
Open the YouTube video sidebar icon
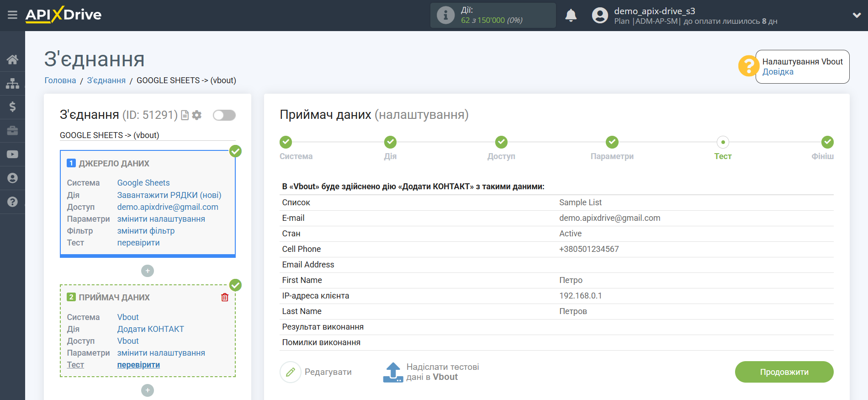[x=12, y=155]
